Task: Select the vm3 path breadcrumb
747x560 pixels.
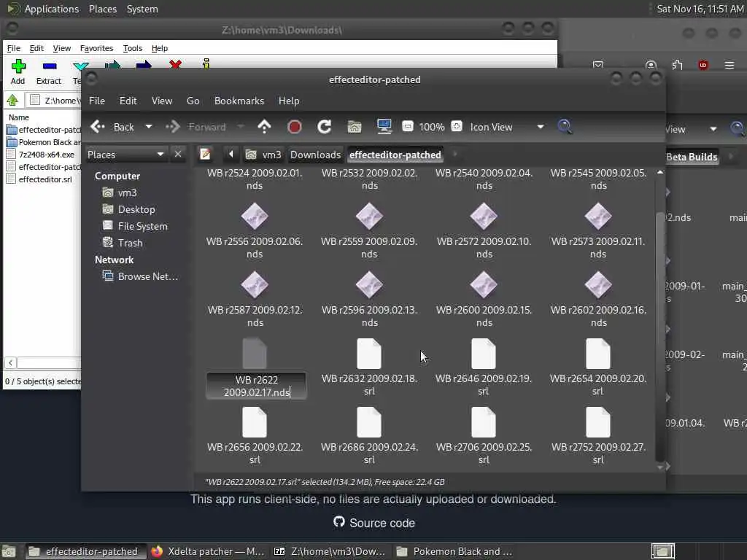Action: [x=263, y=155]
